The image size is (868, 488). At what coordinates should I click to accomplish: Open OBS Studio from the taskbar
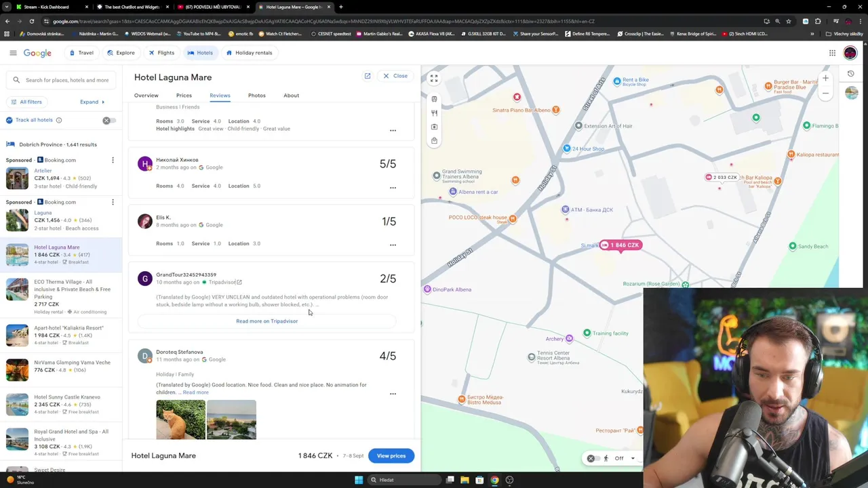tap(509, 480)
